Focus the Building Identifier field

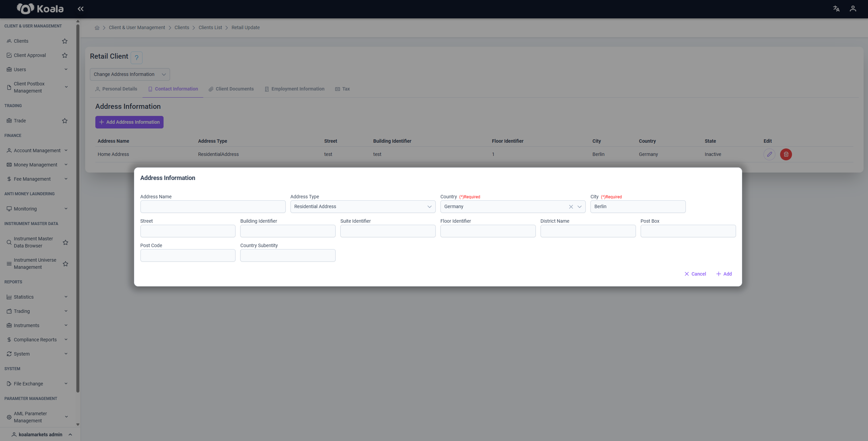(288, 231)
